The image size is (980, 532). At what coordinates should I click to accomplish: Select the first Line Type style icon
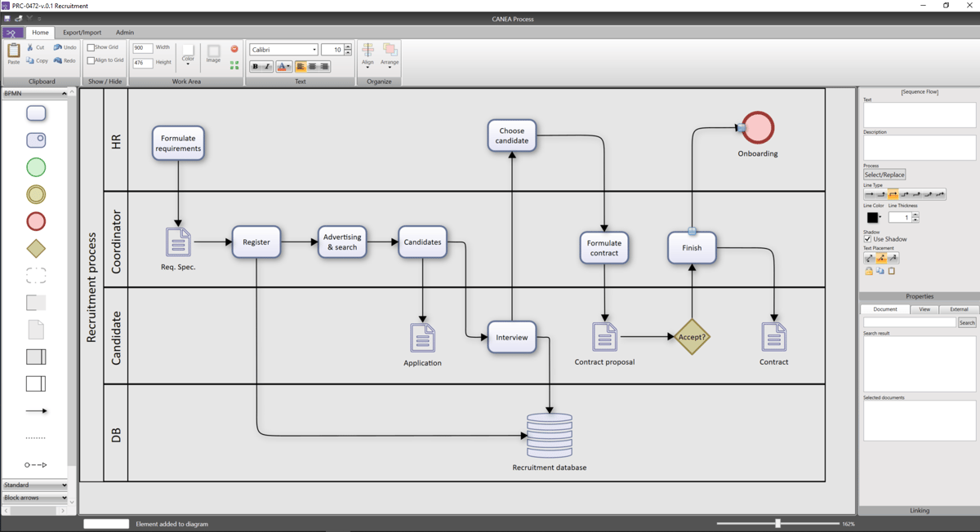coord(868,193)
